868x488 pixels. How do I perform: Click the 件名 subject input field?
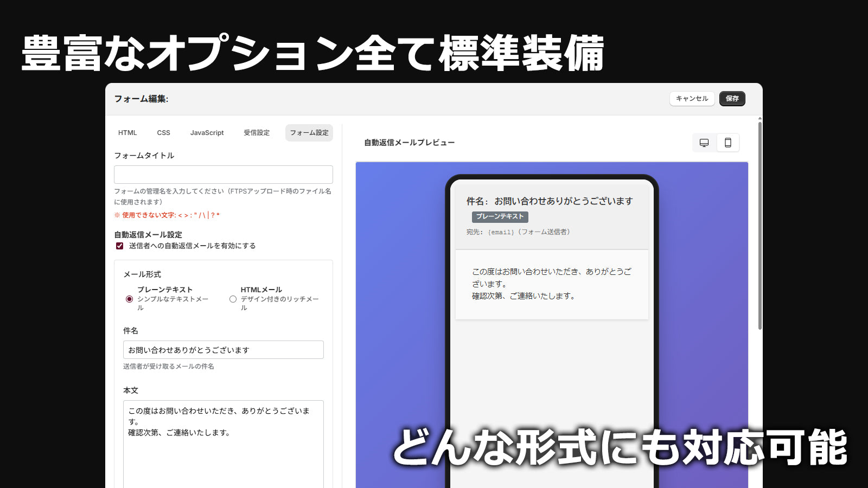click(x=223, y=349)
